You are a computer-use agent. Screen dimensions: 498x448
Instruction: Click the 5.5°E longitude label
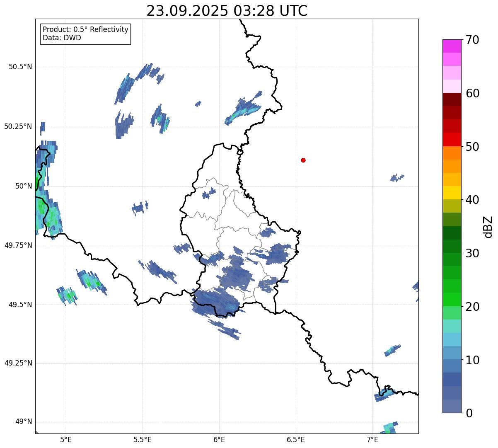(x=143, y=439)
